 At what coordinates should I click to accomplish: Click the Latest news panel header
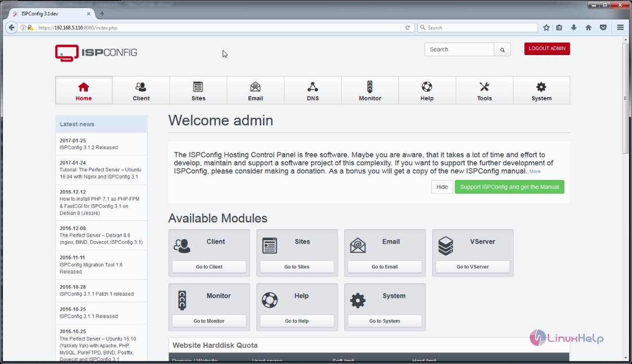pyautogui.click(x=101, y=124)
